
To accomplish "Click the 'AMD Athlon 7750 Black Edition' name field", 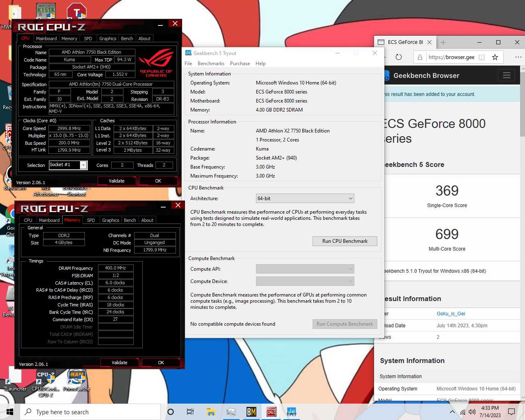I will pos(91,52).
